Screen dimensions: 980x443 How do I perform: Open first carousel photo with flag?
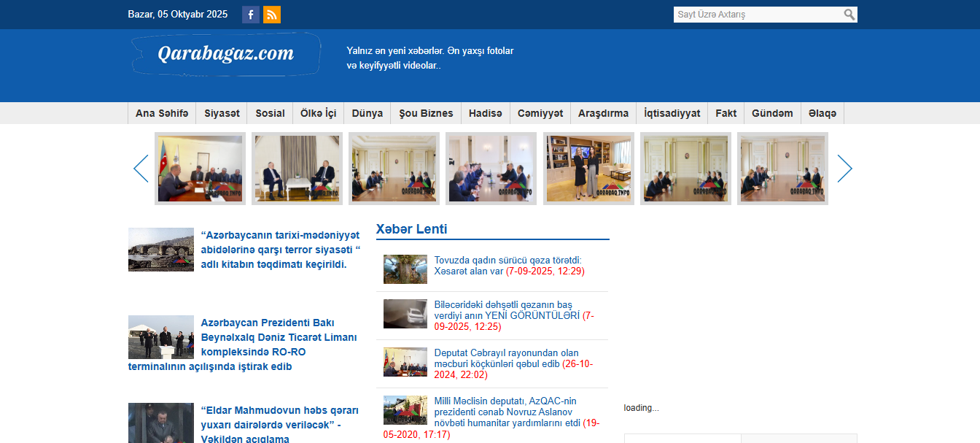pos(200,169)
